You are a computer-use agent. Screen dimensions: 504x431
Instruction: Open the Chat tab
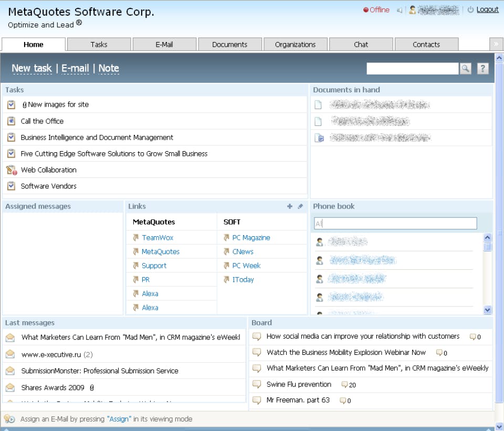pyautogui.click(x=361, y=44)
